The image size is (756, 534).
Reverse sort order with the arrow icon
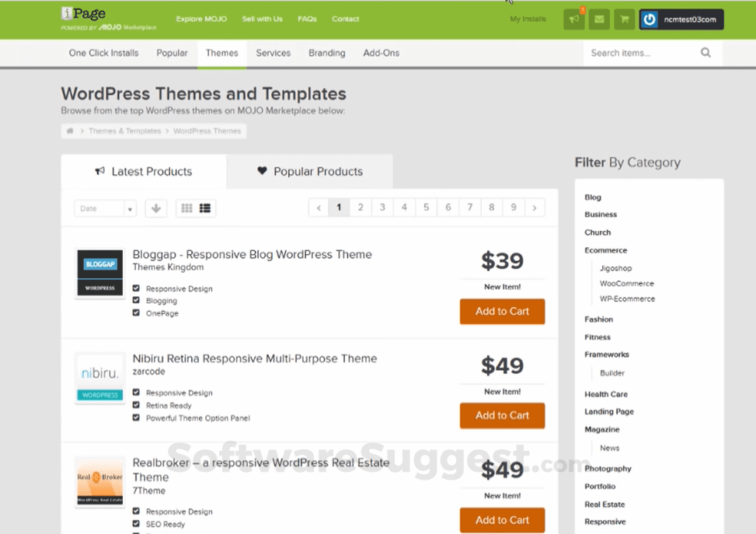(155, 208)
